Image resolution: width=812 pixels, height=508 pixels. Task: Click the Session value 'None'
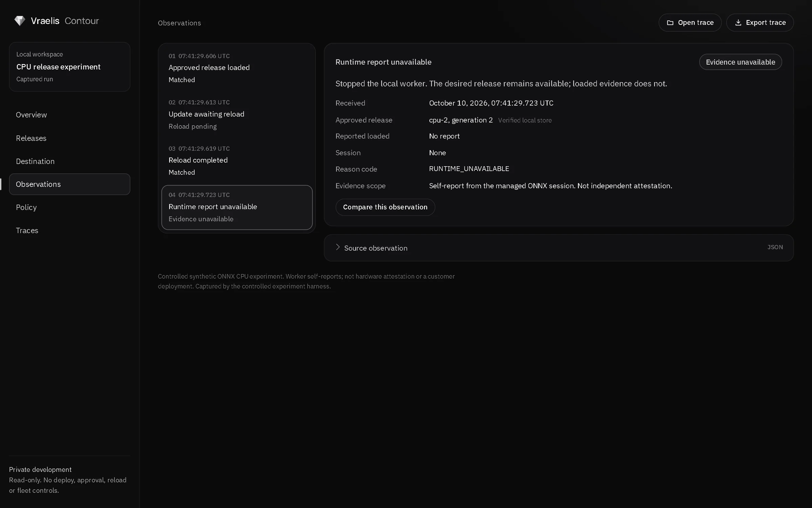pos(437,153)
